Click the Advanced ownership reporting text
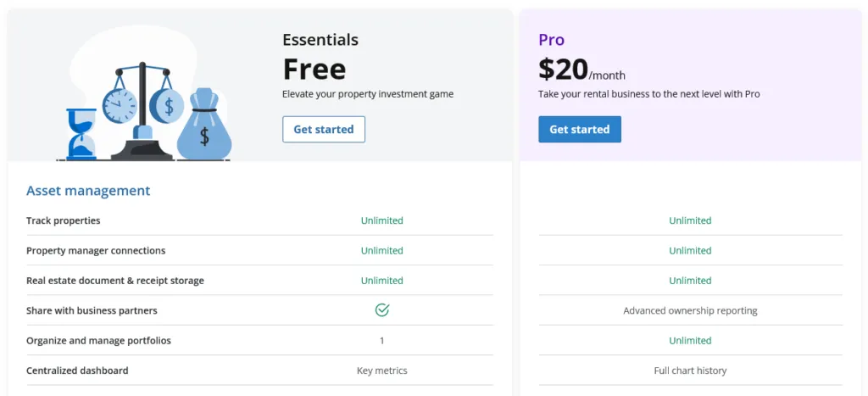This screenshot has width=868, height=396. pos(690,310)
